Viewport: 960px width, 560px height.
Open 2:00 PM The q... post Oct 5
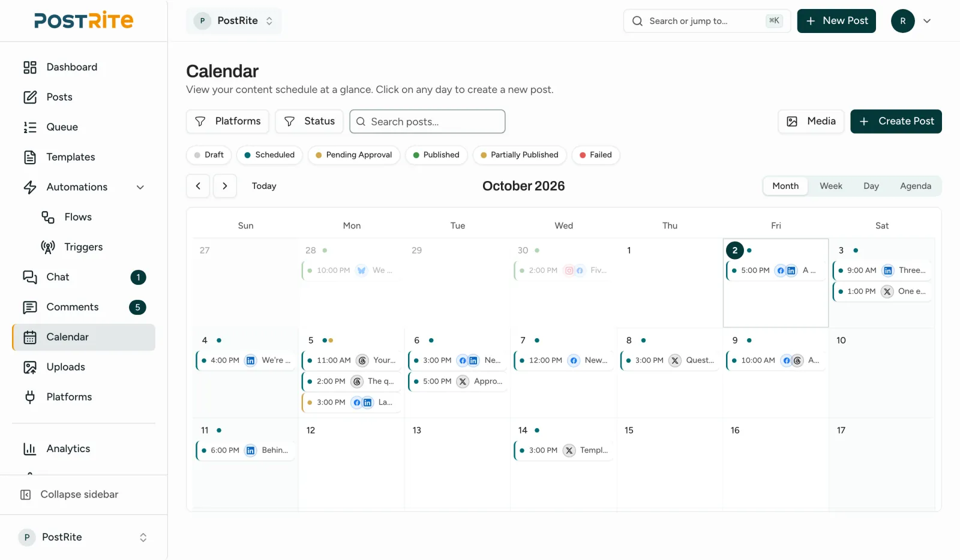coord(352,381)
